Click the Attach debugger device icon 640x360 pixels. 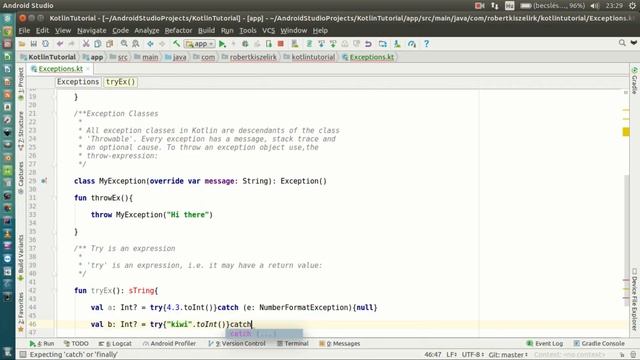click(269, 44)
